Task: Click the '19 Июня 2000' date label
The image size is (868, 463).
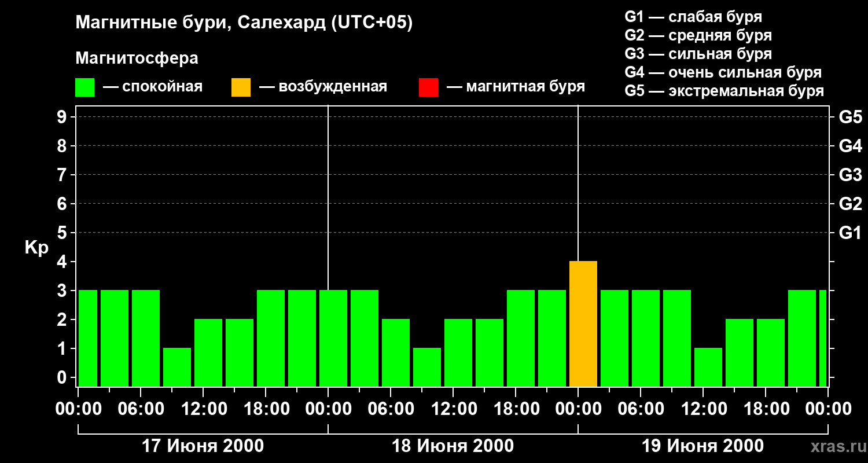Action: 703,446
